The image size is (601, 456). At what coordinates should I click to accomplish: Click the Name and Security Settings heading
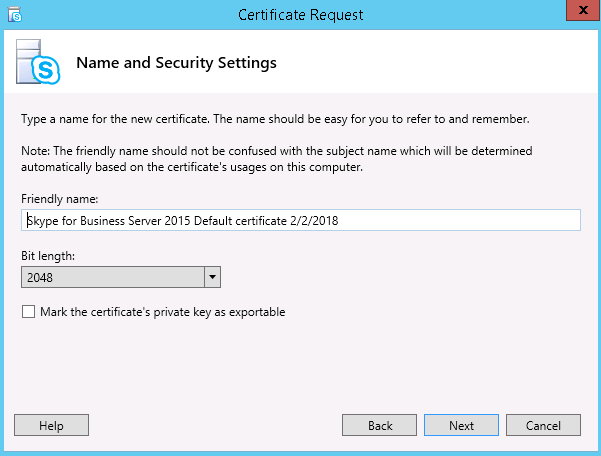[176, 63]
